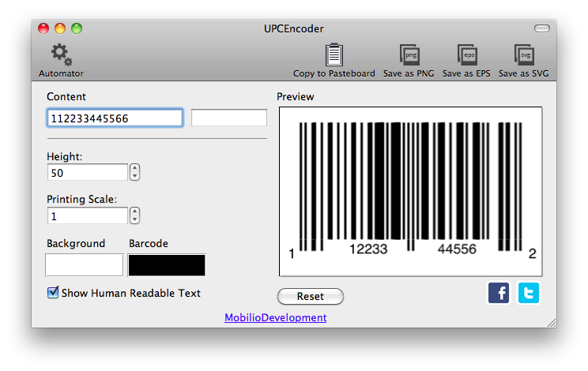The width and height of the screenshot is (588, 371).
Task: Open the MobilioDevelopment link
Action: pos(276,318)
